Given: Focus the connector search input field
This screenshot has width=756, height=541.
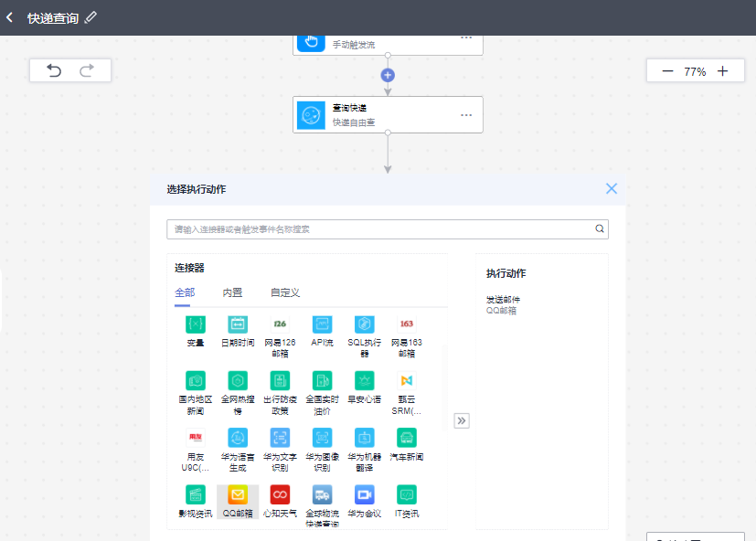Looking at the screenshot, I should [x=388, y=229].
